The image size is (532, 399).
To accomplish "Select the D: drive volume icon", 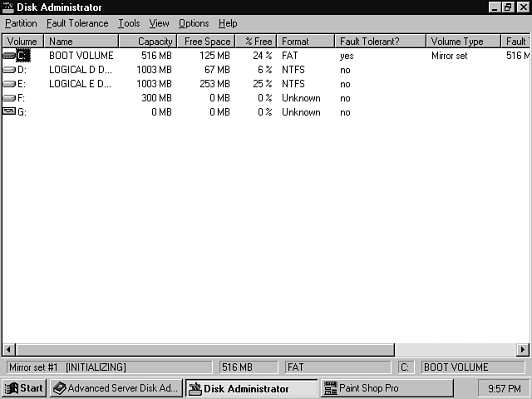I will 9,70.
